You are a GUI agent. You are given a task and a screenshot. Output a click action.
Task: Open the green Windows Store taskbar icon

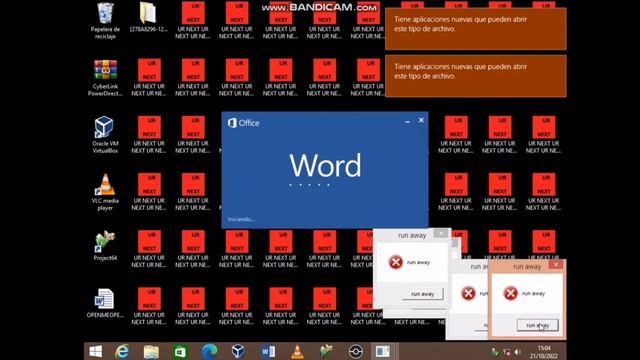pos(180,351)
